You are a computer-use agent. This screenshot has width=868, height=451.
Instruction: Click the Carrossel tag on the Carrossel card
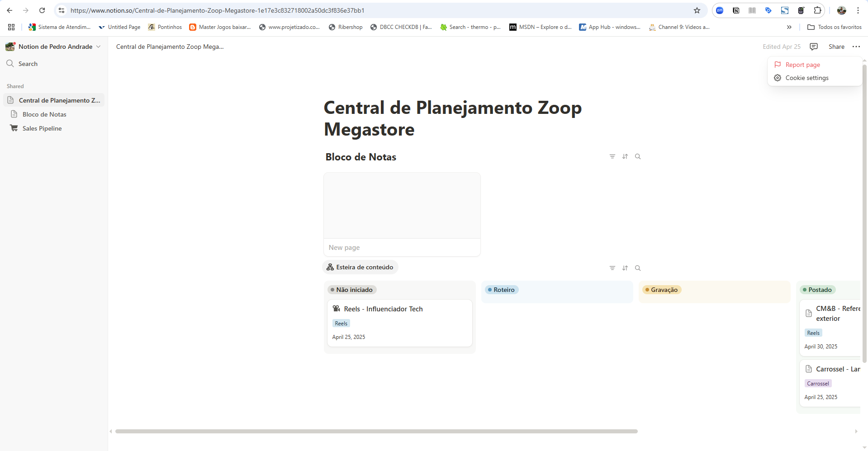[x=818, y=383]
